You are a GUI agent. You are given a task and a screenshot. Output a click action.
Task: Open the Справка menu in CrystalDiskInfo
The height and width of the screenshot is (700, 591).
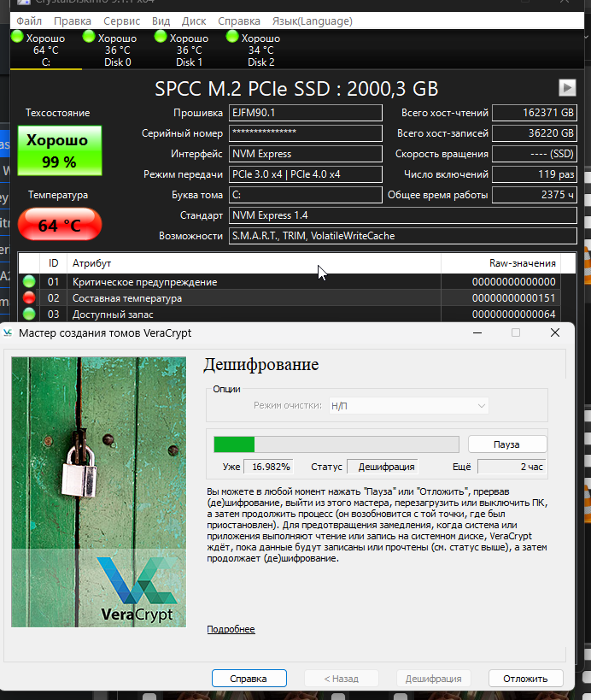tap(238, 21)
